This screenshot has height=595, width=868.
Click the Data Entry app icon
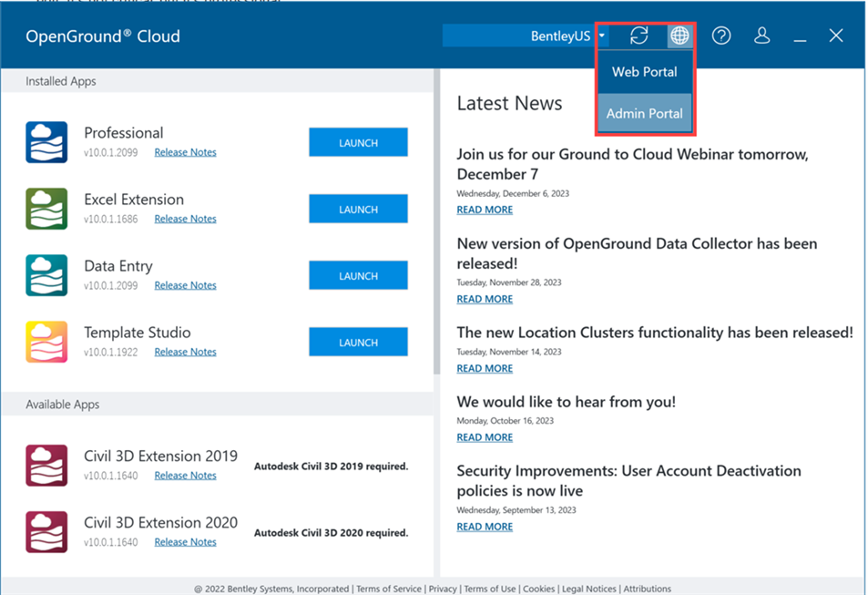click(x=46, y=275)
